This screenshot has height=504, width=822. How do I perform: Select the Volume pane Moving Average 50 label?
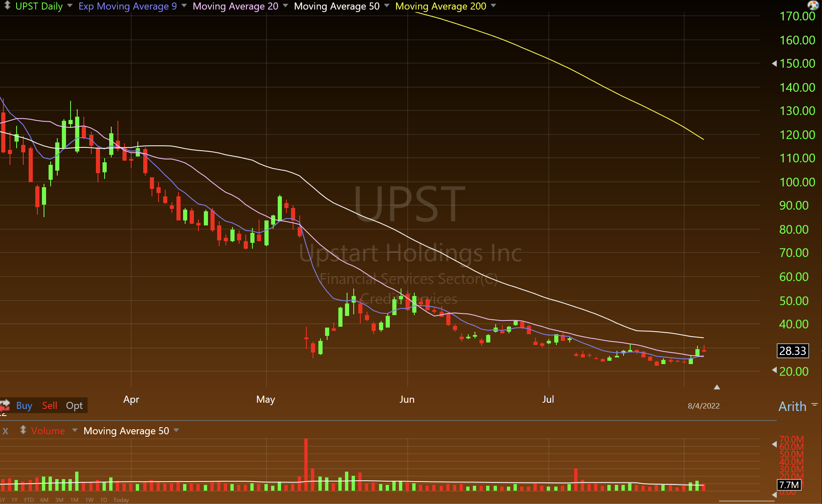coord(126,431)
